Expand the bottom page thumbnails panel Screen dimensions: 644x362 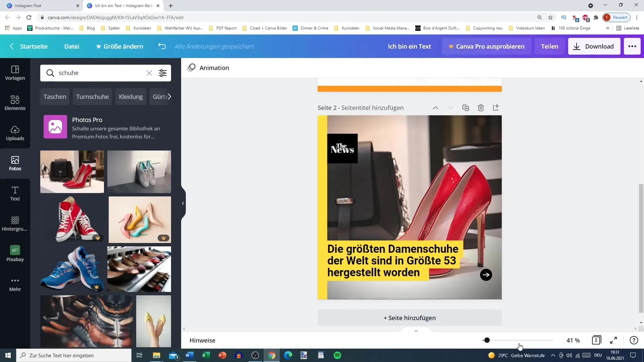click(416, 331)
